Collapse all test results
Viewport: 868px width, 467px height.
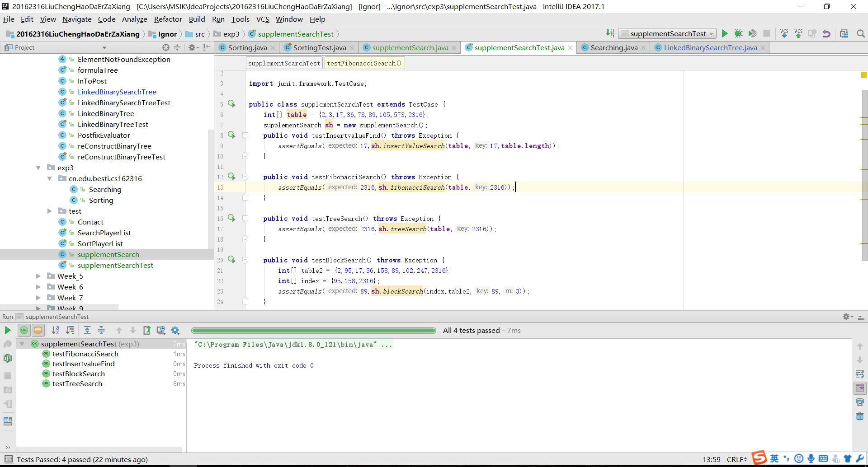point(101,330)
